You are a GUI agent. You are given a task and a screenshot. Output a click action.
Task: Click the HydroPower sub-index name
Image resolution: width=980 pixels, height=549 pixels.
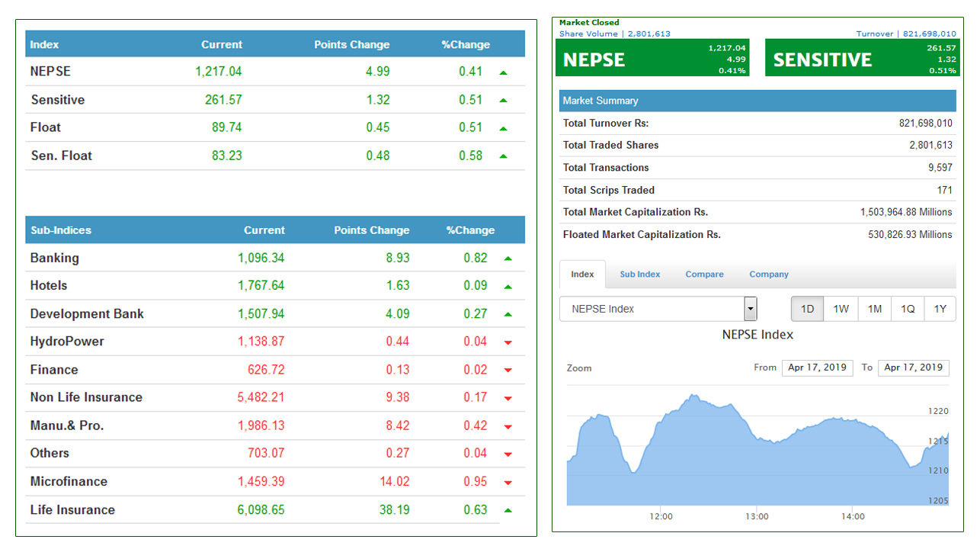(67, 341)
